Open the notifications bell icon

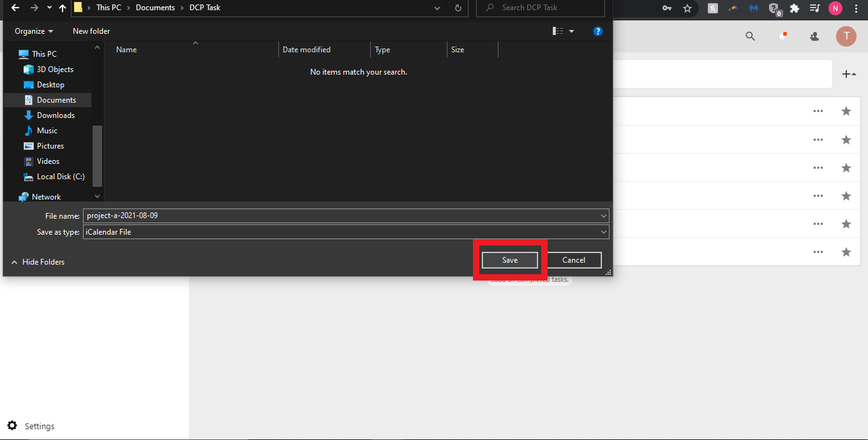782,36
